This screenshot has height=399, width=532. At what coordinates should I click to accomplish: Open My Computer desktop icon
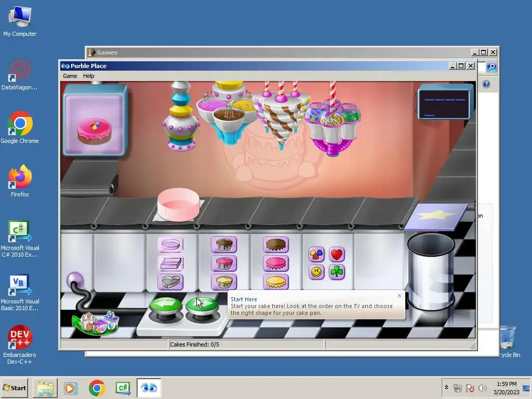pyautogui.click(x=20, y=21)
